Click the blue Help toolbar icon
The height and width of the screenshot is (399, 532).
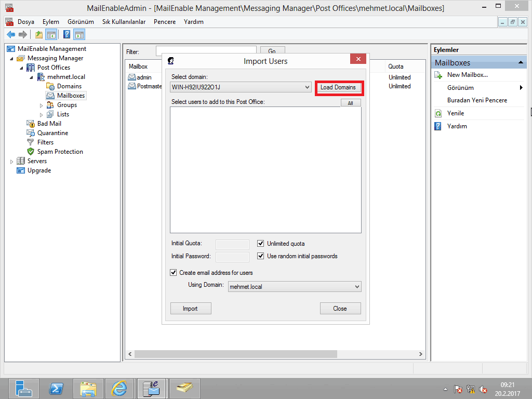click(67, 34)
